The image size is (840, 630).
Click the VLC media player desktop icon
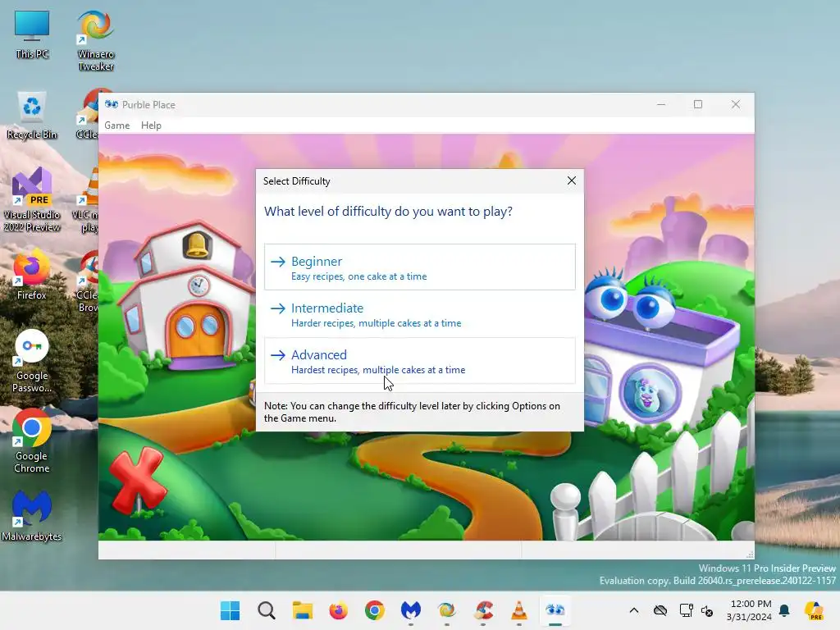coord(87,201)
